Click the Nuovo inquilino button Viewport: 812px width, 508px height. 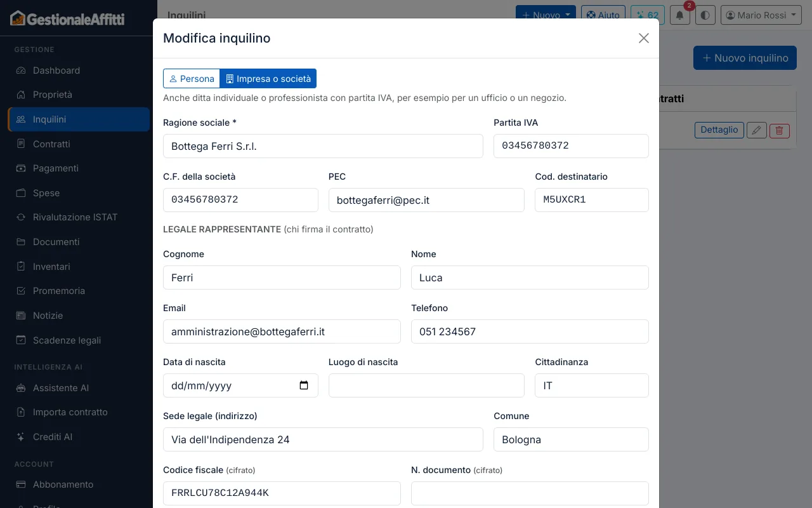(745, 58)
